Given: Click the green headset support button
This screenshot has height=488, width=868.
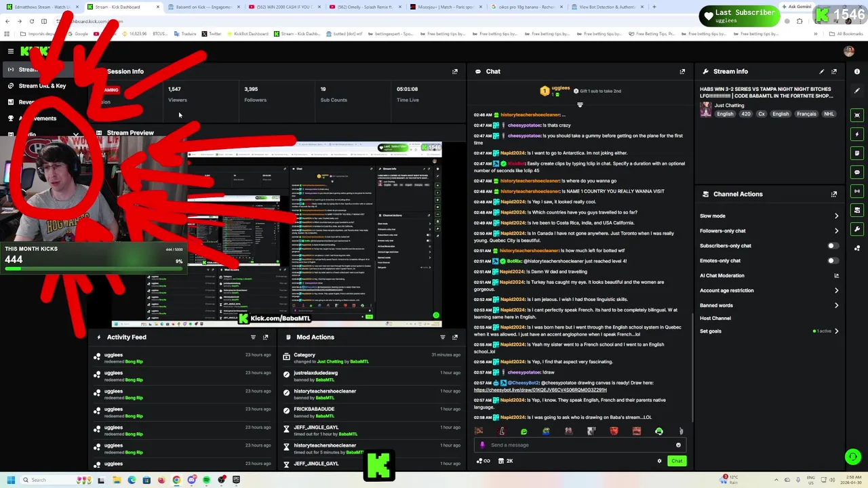Looking at the screenshot, I should (x=853, y=457).
